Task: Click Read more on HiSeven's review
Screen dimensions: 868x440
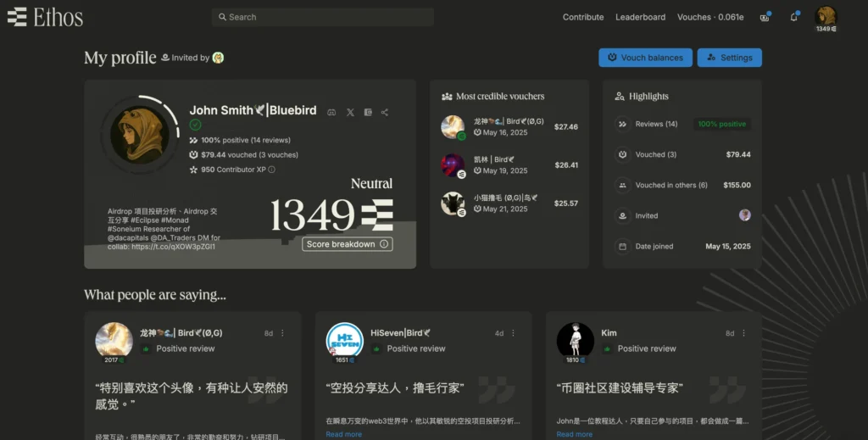Action: (x=343, y=434)
